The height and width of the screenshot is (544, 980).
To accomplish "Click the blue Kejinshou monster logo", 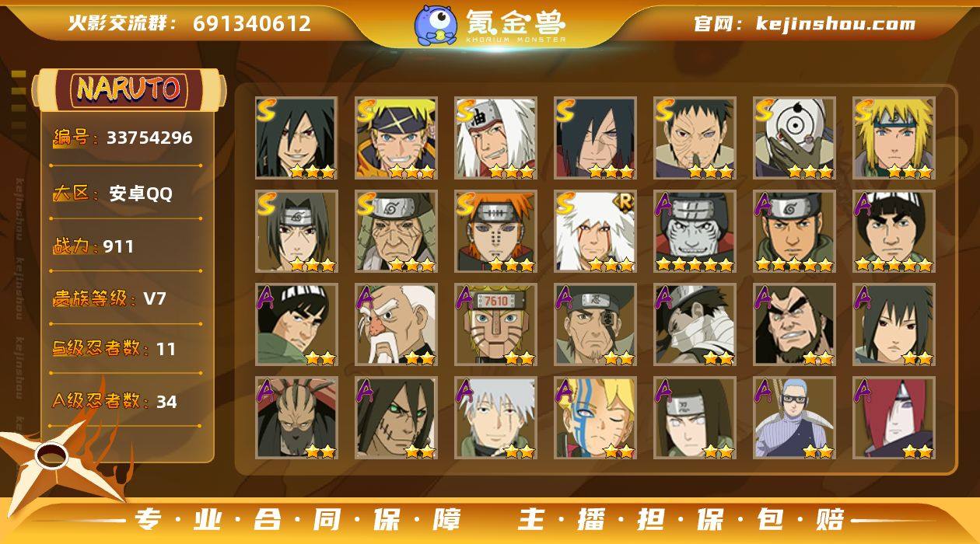I will [436, 25].
